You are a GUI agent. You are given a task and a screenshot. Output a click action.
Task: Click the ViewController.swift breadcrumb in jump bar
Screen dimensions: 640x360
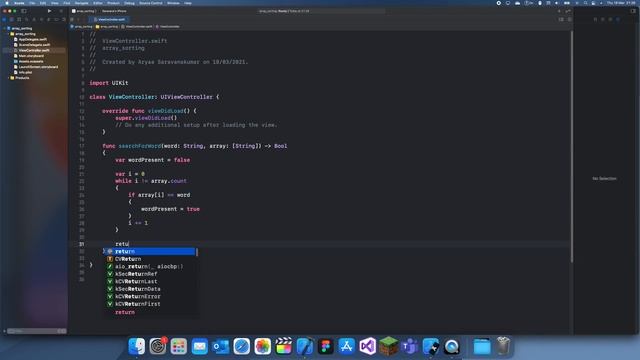(137, 27)
